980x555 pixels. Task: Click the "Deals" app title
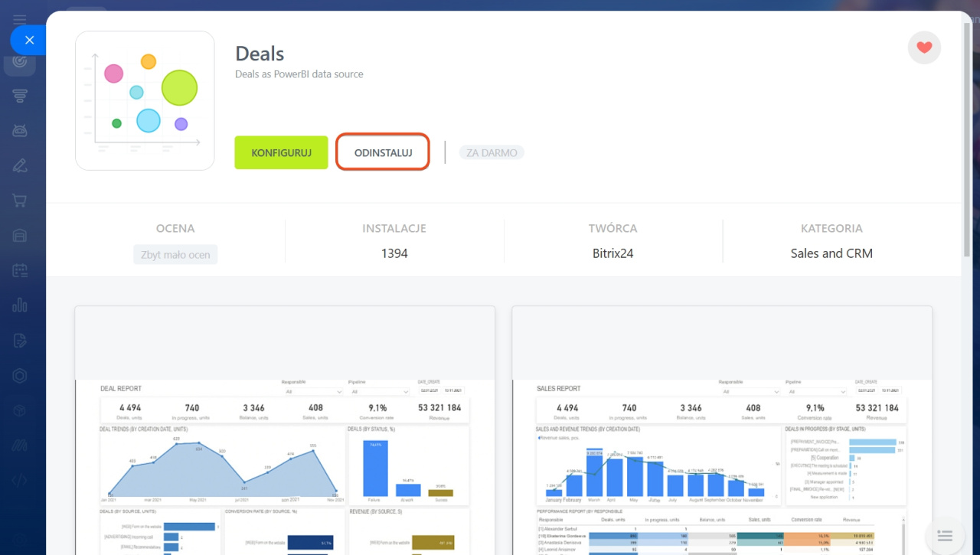(260, 54)
